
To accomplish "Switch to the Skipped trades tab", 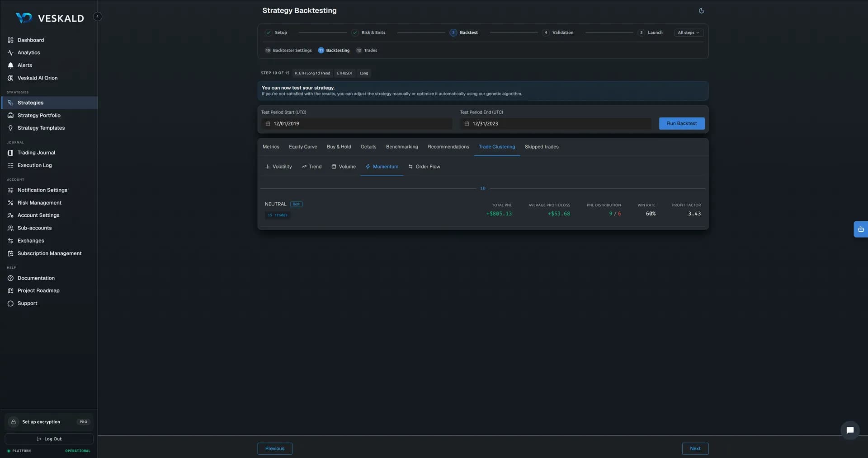I will (x=542, y=147).
